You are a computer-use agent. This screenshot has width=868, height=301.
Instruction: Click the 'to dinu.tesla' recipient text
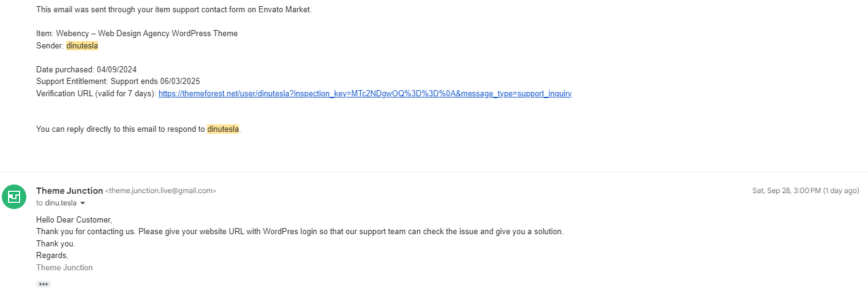pos(56,204)
